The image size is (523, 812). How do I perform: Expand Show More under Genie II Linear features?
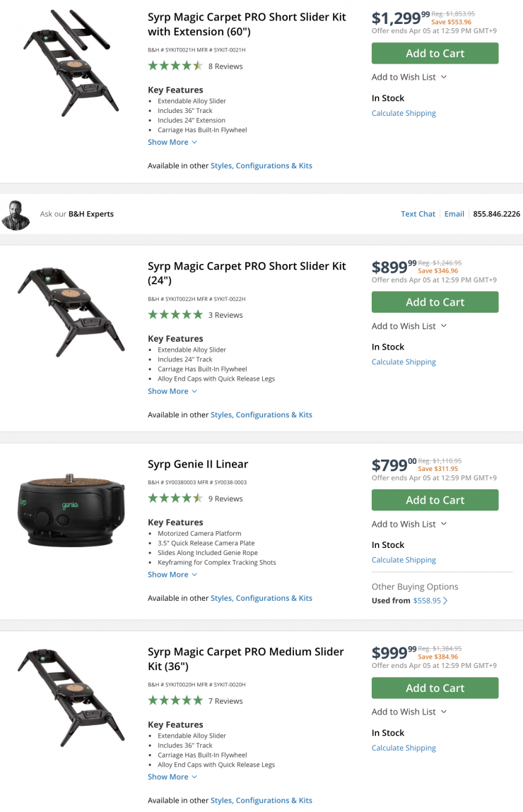point(172,575)
